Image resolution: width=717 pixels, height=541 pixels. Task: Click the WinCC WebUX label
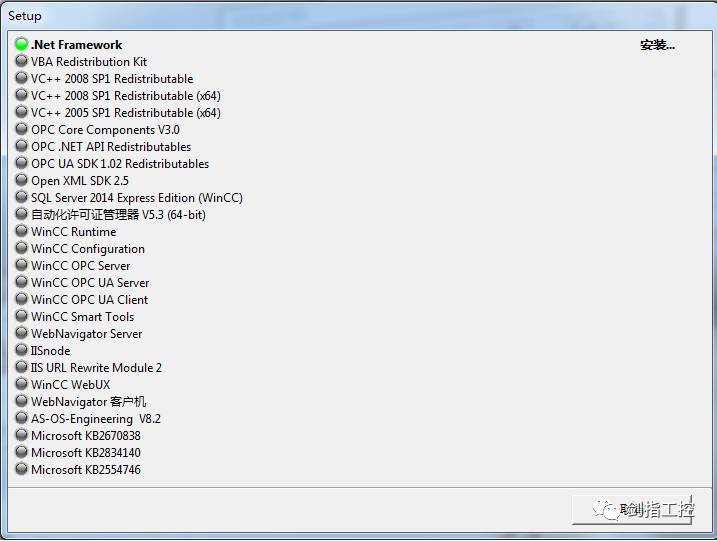70,385
